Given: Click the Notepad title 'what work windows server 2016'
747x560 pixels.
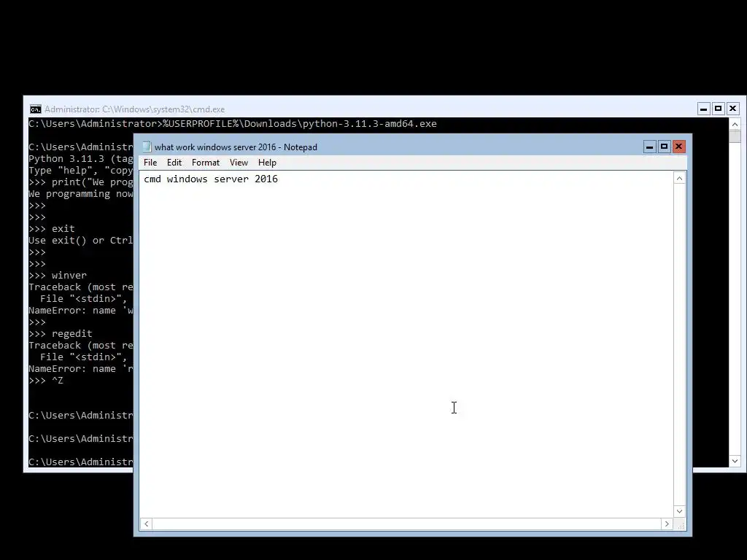Looking at the screenshot, I should pyautogui.click(x=216, y=147).
